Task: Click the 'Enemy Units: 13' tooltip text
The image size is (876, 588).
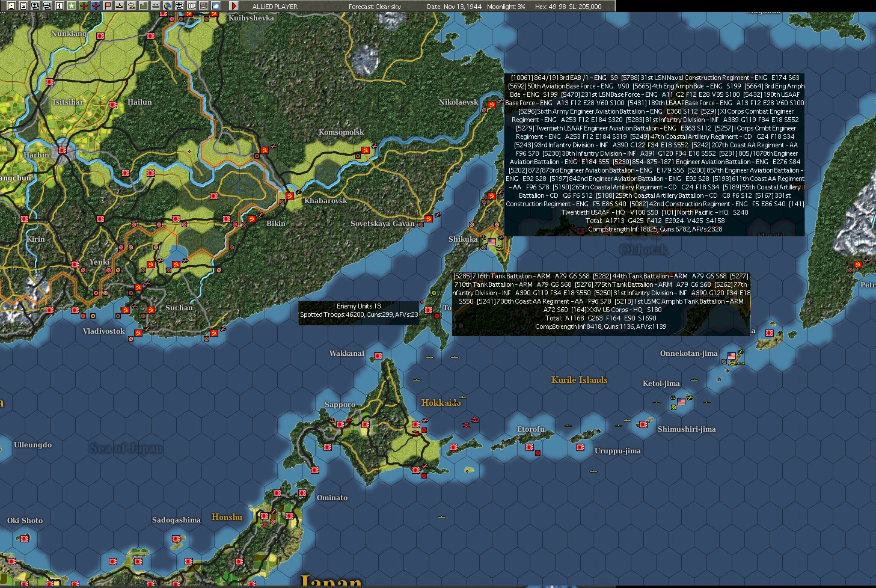Action: pos(359,306)
